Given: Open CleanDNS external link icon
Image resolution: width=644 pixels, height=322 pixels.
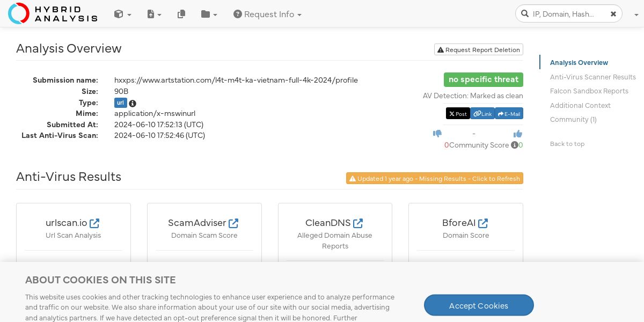Looking at the screenshot, I should click(358, 223).
